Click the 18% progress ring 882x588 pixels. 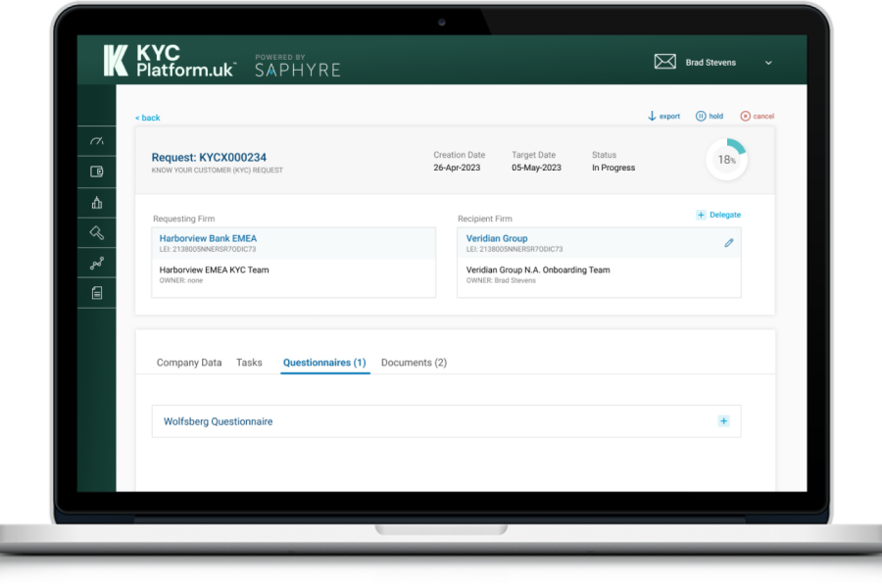(x=726, y=160)
